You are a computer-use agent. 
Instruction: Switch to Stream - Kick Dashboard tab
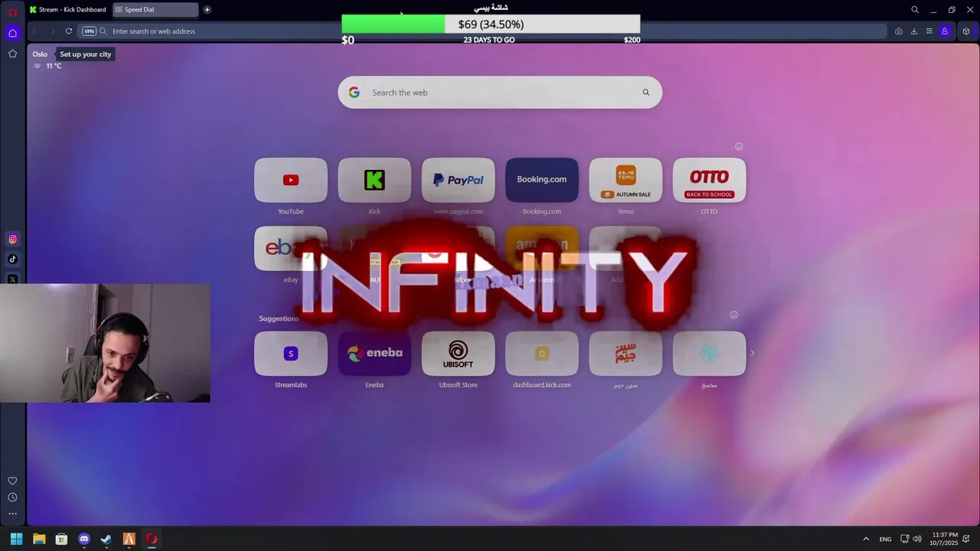click(69, 10)
